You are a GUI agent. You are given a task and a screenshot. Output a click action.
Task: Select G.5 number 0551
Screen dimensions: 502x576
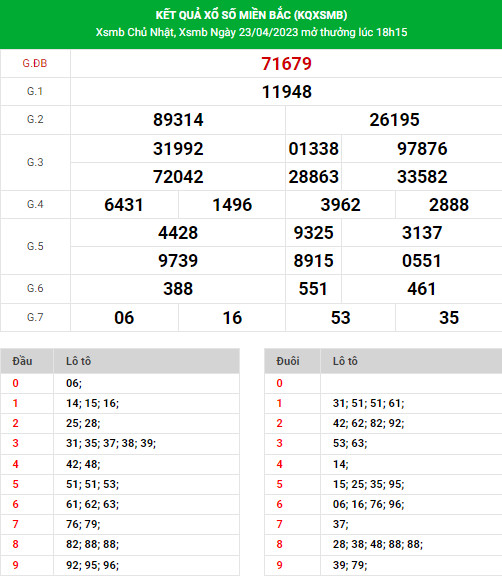[422, 261]
